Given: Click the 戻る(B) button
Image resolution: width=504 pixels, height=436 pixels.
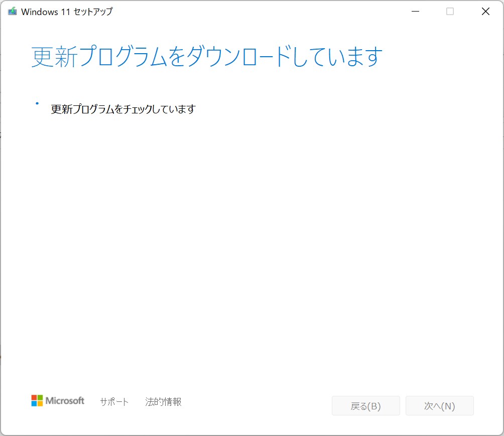Looking at the screenshot, I should pos(366,406).
